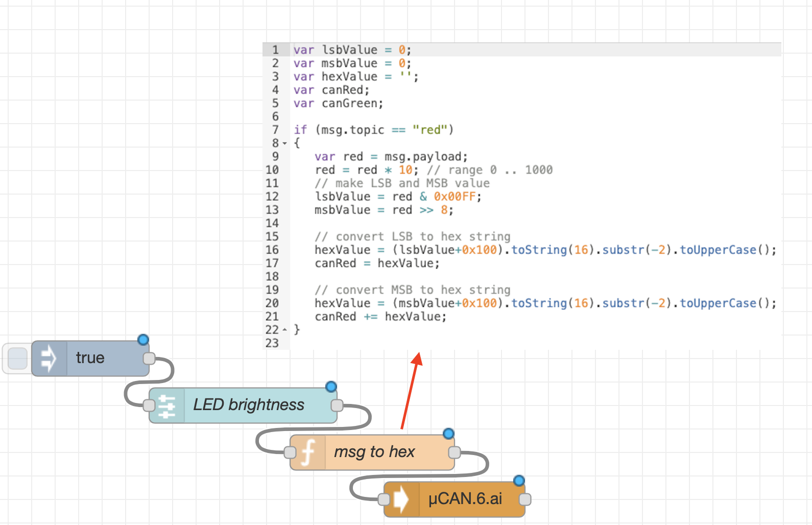Click blue dot above µCAN.6.ai node
This screenshot has height=525, width=812.
click(x=519, y=481)
